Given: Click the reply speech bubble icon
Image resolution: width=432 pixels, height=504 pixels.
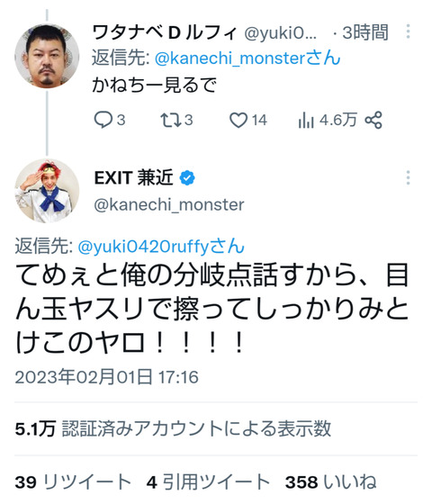Looking at the screenshot, I should [103, 120].
